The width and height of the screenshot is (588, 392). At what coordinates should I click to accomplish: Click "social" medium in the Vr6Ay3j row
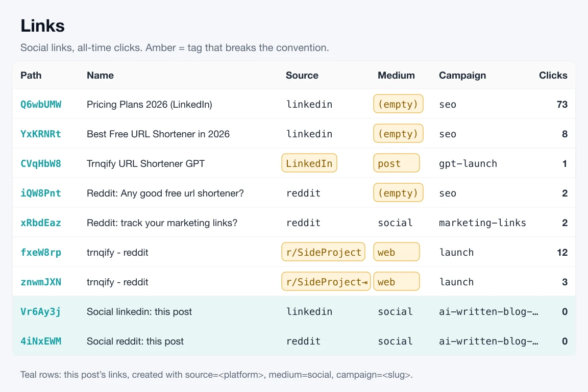[395, 312]
